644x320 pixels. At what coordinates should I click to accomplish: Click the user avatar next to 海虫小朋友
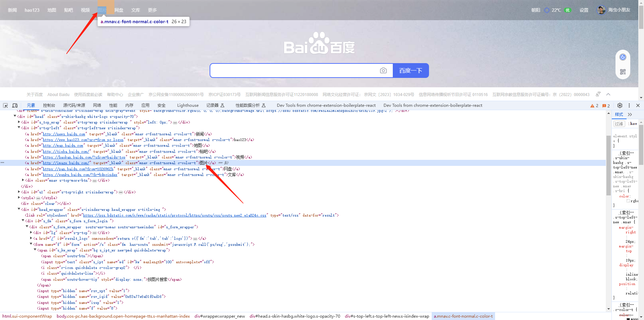(x=601, y=10)
